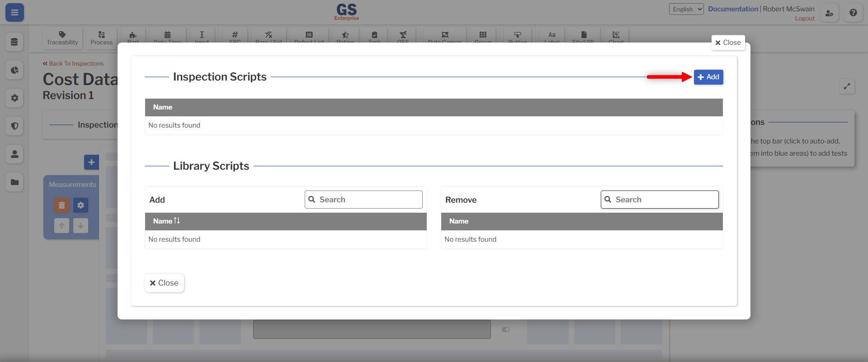Select the Label Aa tool

point(552,36)
